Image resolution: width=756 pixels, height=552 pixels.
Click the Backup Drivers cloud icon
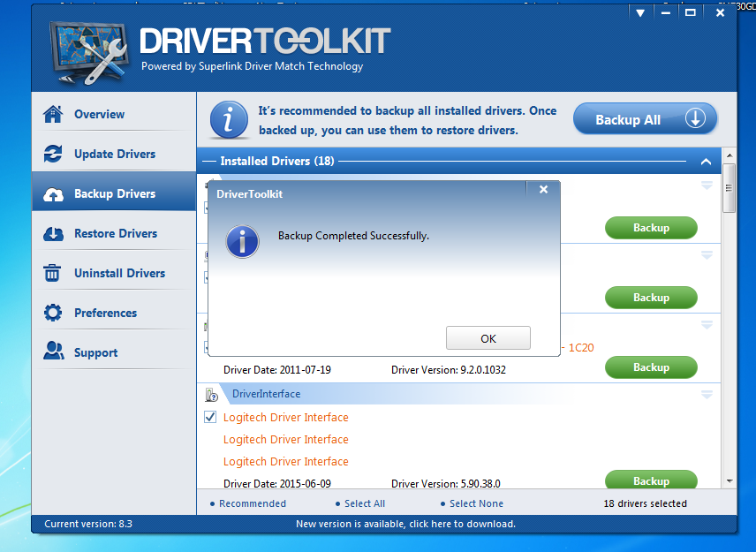53,193
